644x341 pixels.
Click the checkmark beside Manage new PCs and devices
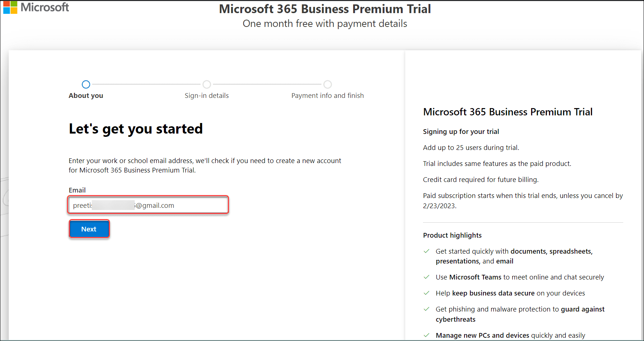coord(427,335)
